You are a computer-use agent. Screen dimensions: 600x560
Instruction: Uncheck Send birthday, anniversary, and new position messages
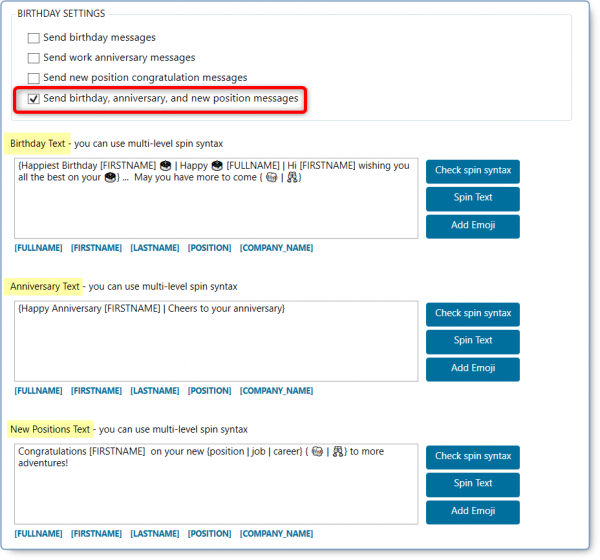pos(34,99)
